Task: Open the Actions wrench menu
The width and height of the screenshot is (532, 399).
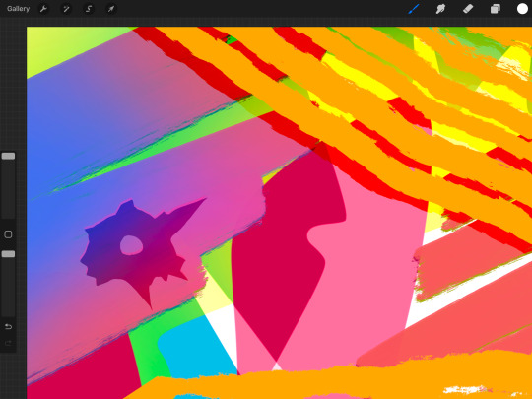Action: 43,9
